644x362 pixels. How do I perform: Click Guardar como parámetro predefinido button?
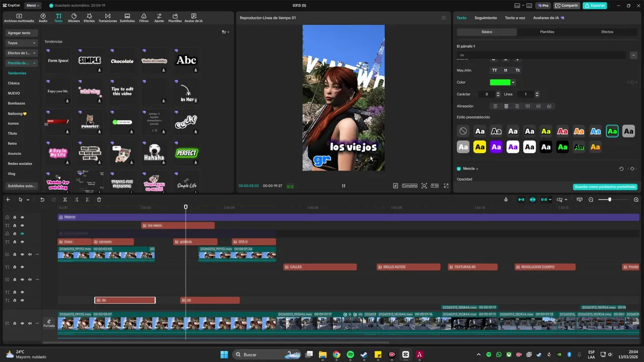click(x=605, y=187)
